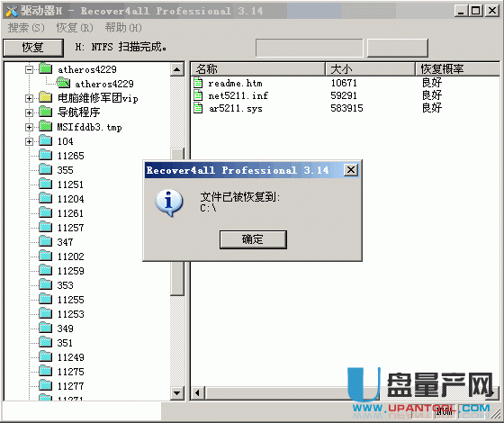Expand the 导航程序 tree node
The image size is (504, 423).
pos(29,112)
